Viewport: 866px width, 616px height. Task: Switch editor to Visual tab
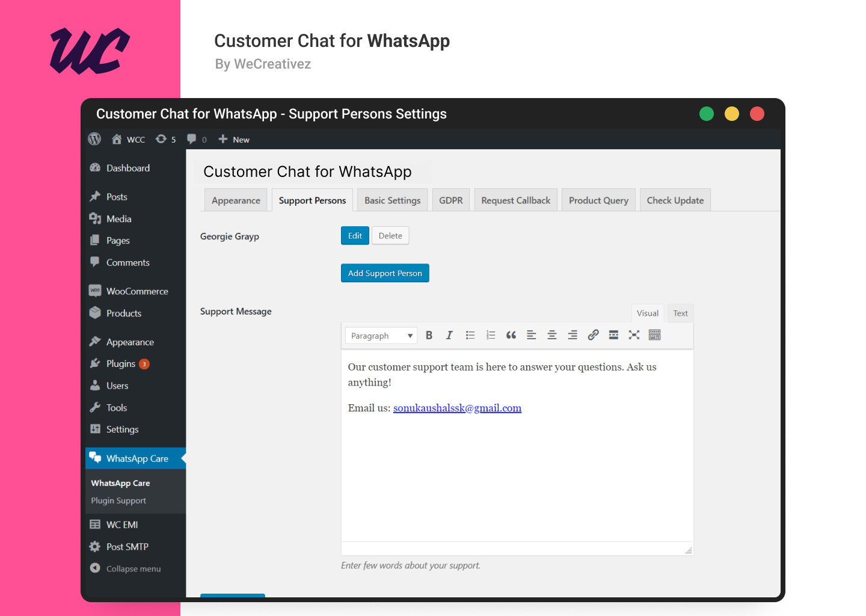[648, 313]
